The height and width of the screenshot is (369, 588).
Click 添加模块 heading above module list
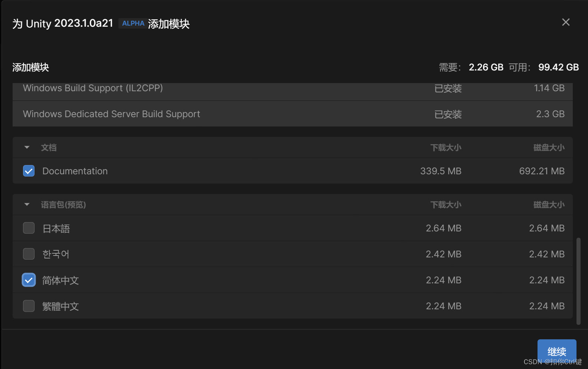click(31, 67)
